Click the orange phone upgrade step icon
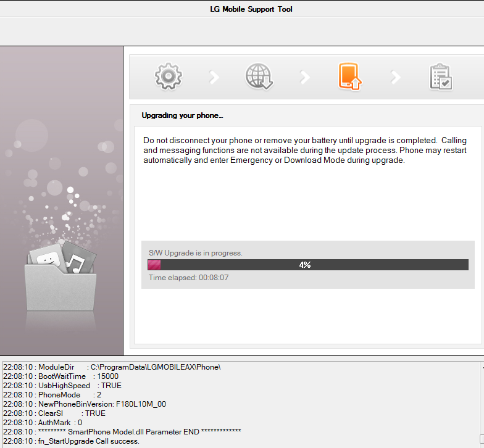Viewport: 484px width, 448px height. (349, 77)
